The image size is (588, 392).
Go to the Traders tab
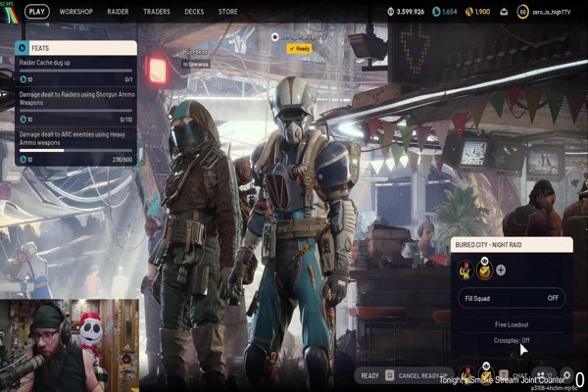[x=157, y=12]
